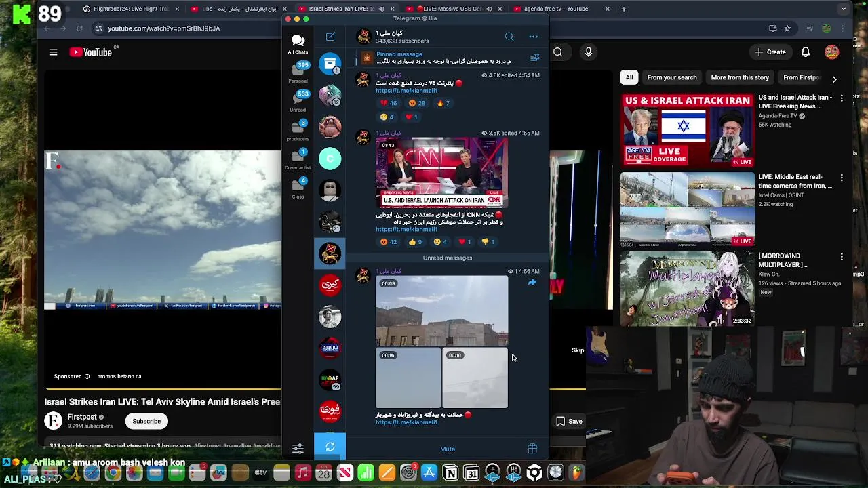Mute the Telegram channel
Image resolution: width=868 pixels, height=488 pixels.
448,449
